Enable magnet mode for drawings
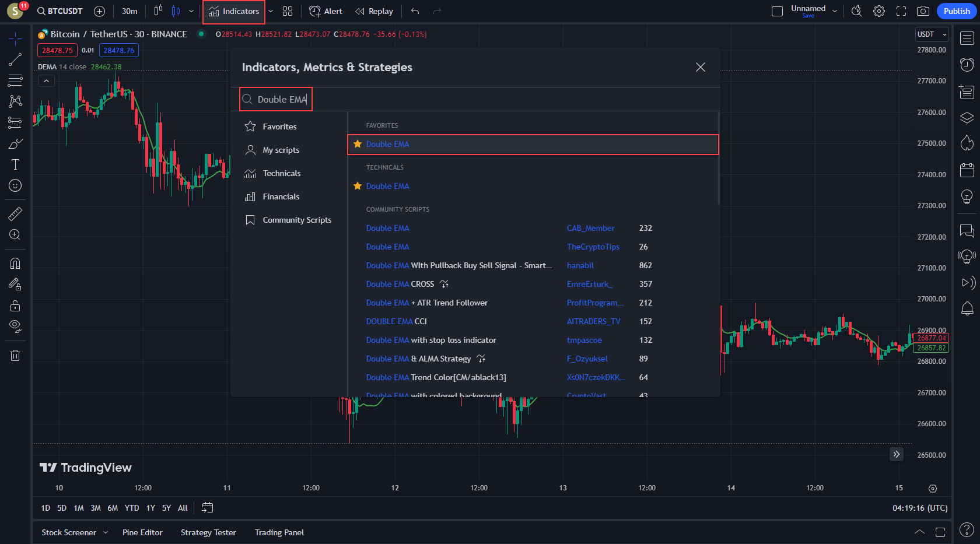The width and height of the screenshot is (980, 544). [15, 263]
